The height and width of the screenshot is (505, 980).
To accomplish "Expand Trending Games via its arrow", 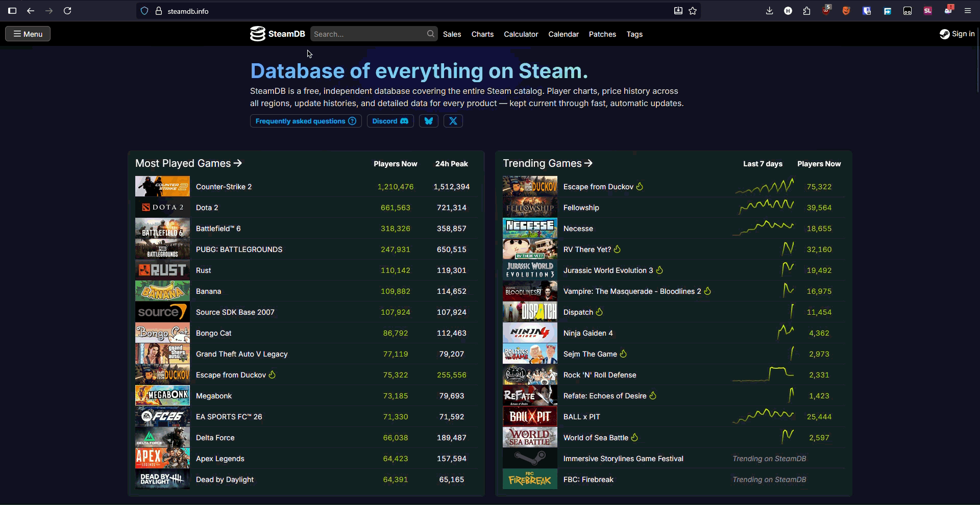I will tap(589, 163).
